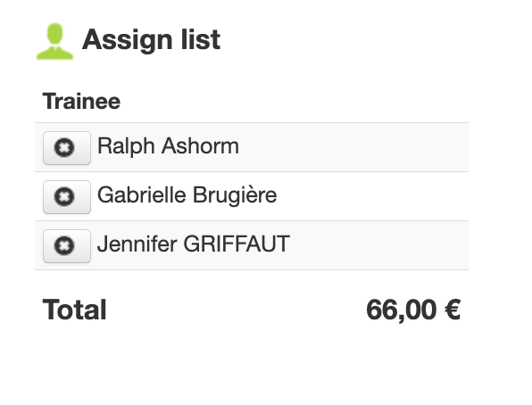The height and width of the screenshot is (405, 532).
Task: Select the Jennifer GRIFFAUT name text
Action: click(x=194, y=244)
